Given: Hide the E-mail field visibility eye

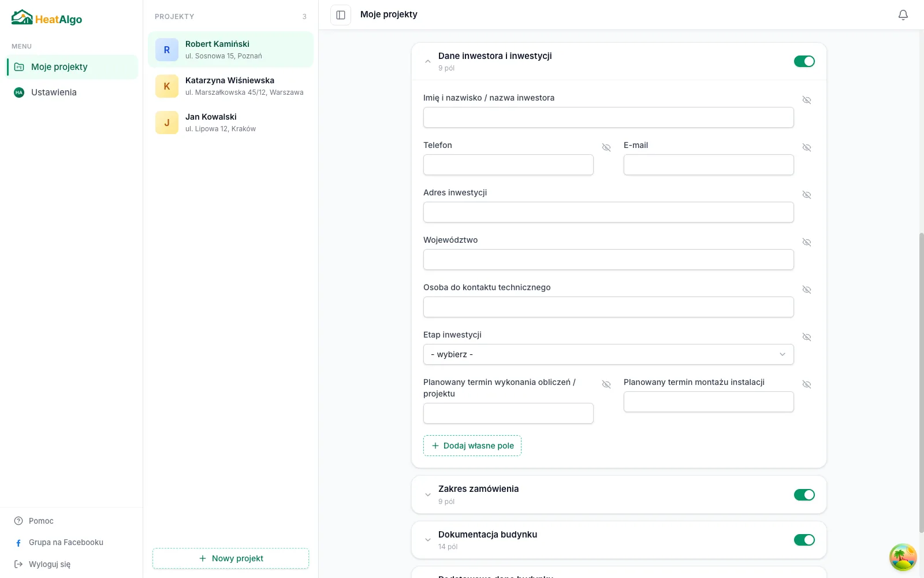Looking at the screenshot, I should (x=807, y=147).
